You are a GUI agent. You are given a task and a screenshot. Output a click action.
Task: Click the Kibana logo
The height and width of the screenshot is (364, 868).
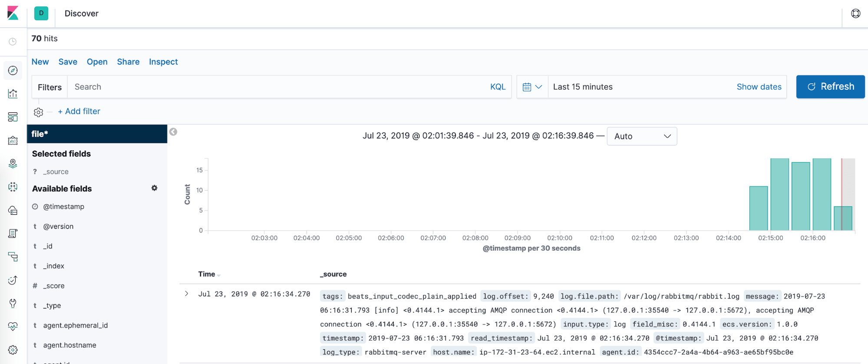click(13, 13)
